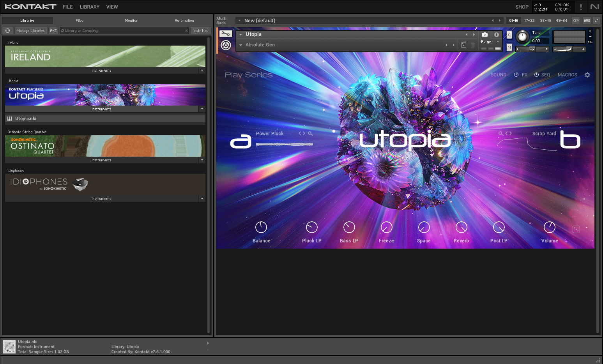Open the New (default) multi rack dropdown
The image size is (603, 364).
pos(240,20)
